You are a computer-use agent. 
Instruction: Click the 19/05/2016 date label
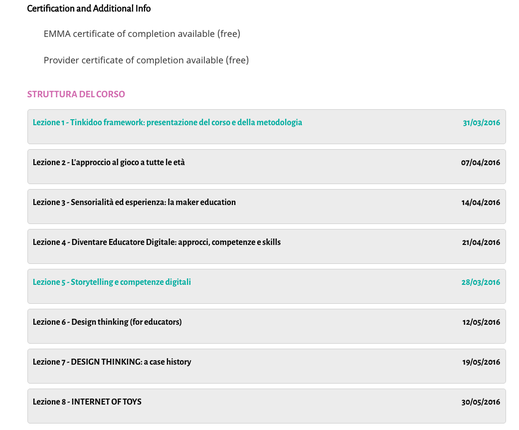click(x=481, y=362)
